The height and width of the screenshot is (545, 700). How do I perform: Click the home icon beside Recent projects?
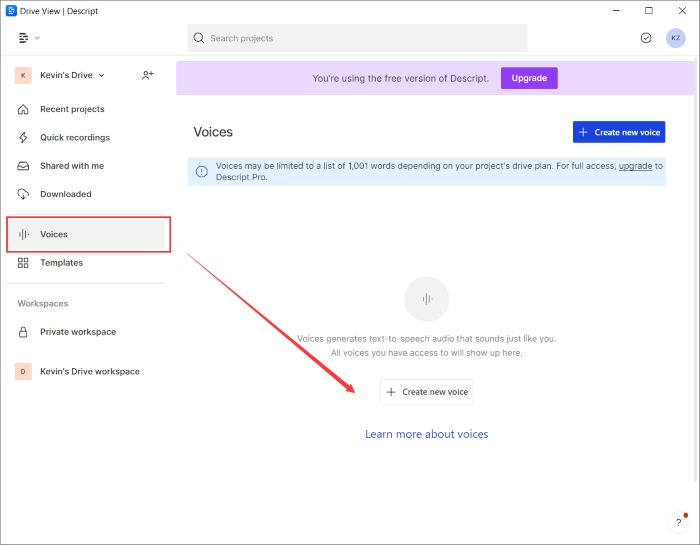23,109
